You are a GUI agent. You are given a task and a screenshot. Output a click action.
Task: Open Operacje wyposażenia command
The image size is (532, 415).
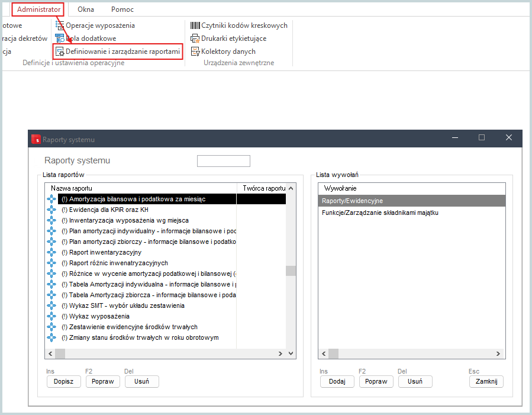(x=100, y=25)
